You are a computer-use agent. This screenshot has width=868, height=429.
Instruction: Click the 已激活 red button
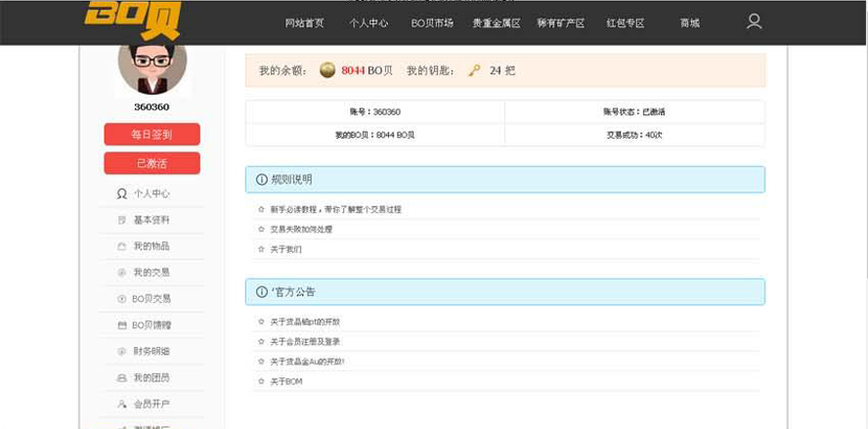(x=152, y=163)
